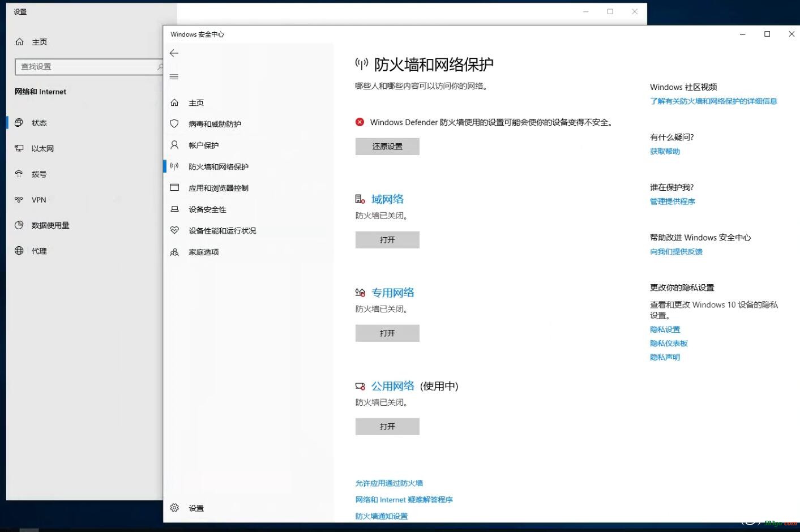The width and height of the screenshot is (800, 532).
Task: Open the 专用网络 link
Action: coord(393,293)
